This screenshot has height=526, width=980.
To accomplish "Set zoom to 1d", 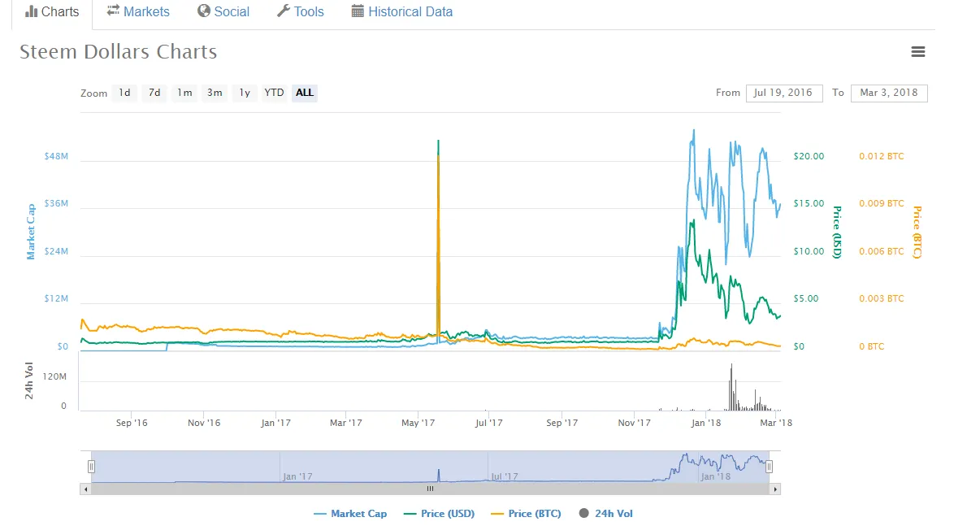I will click(124, 93).
